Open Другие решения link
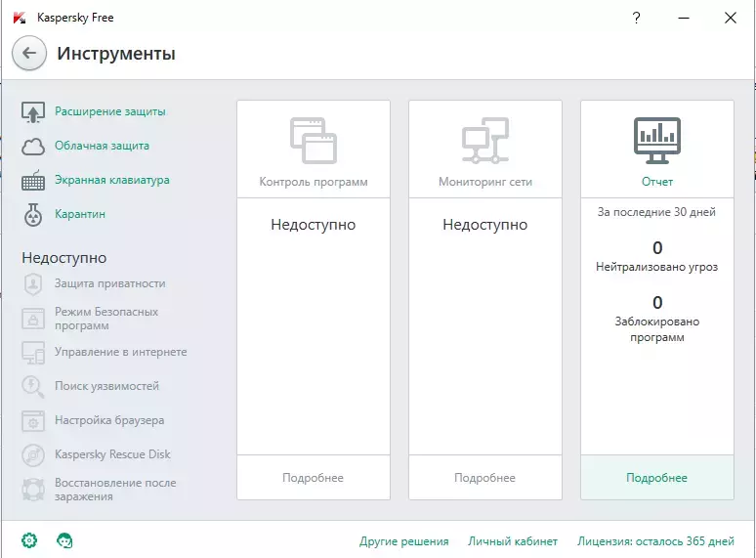Screen dimensions: 756x558 click(x=404, y=541)
